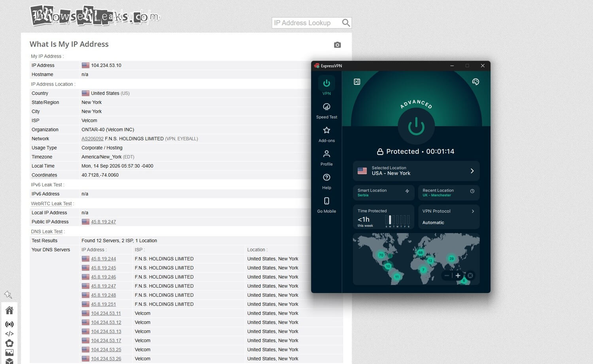
Task: Click the pin icon in the left sidebar
Action: (x=8, y=295)
